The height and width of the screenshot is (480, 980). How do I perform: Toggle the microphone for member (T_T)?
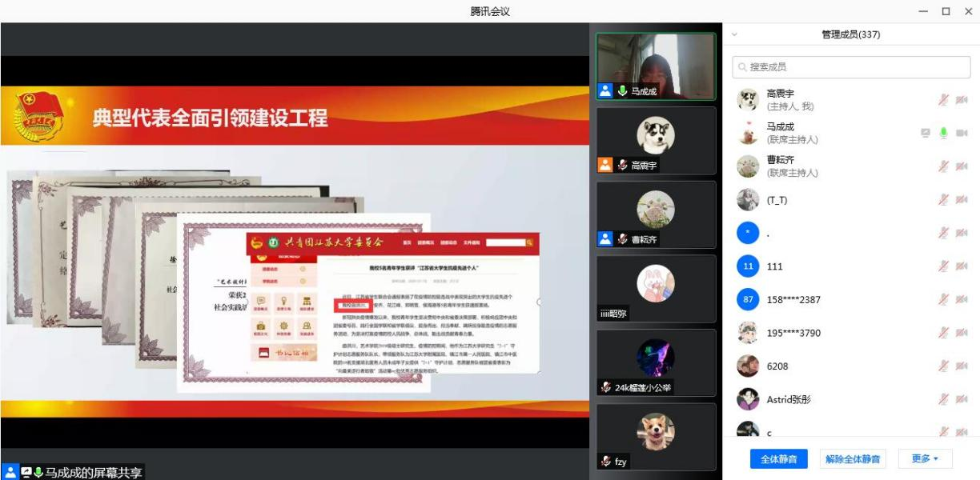click(945, 200)
